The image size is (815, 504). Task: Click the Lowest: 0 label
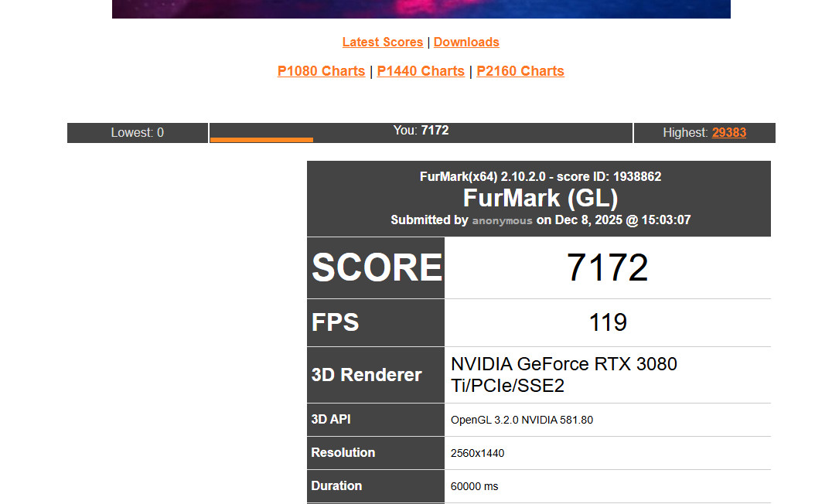[137, 132]
